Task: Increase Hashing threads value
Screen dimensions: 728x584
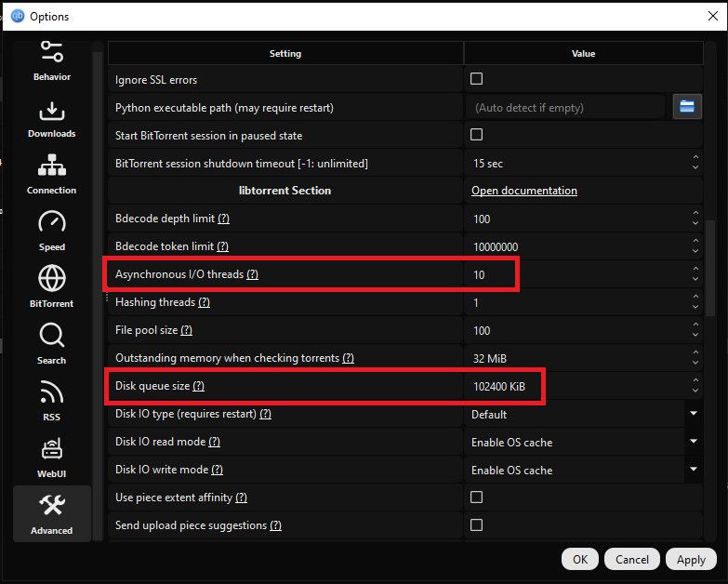Action: 695,297
